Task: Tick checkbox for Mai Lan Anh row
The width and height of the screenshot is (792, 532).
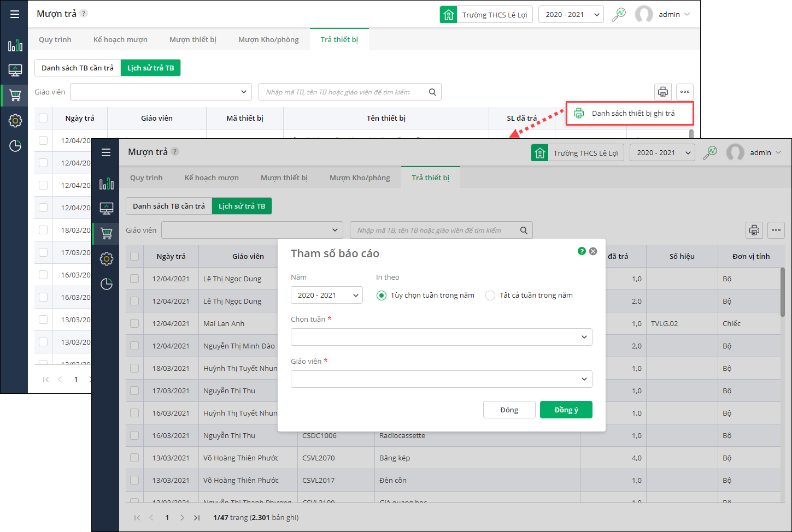Action: (134, 323)
